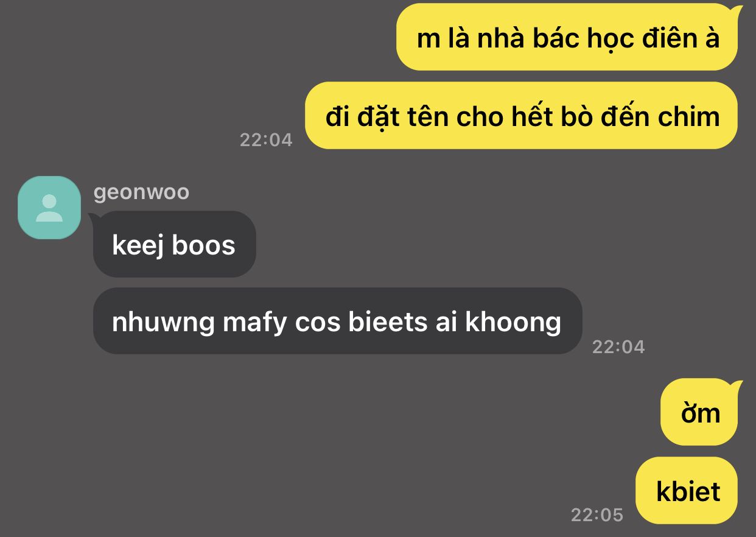Select the message "m là nhà bác học điên à"
Viewport: 756px width, 537px height.
567,38
